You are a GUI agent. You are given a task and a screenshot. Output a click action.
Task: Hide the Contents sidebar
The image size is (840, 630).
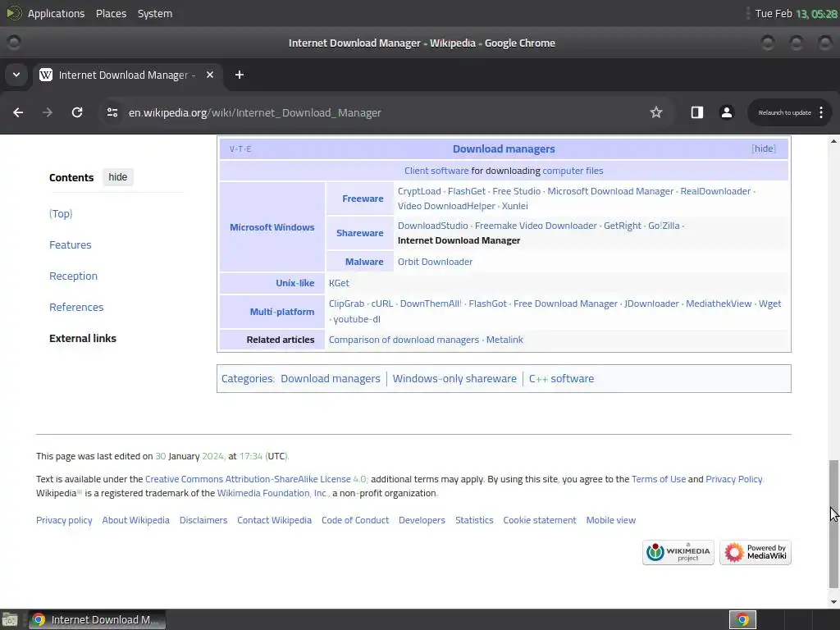click(118, 177)
